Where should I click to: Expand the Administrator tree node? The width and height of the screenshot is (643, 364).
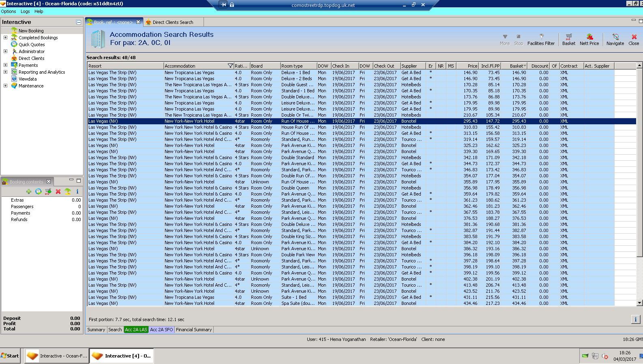5,51
